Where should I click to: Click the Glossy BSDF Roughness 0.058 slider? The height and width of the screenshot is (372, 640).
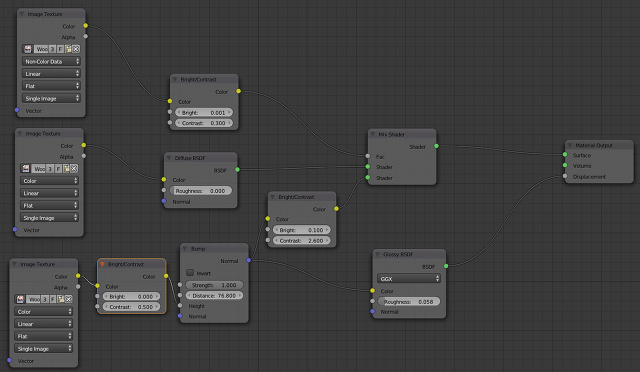[x=409, y=302]
